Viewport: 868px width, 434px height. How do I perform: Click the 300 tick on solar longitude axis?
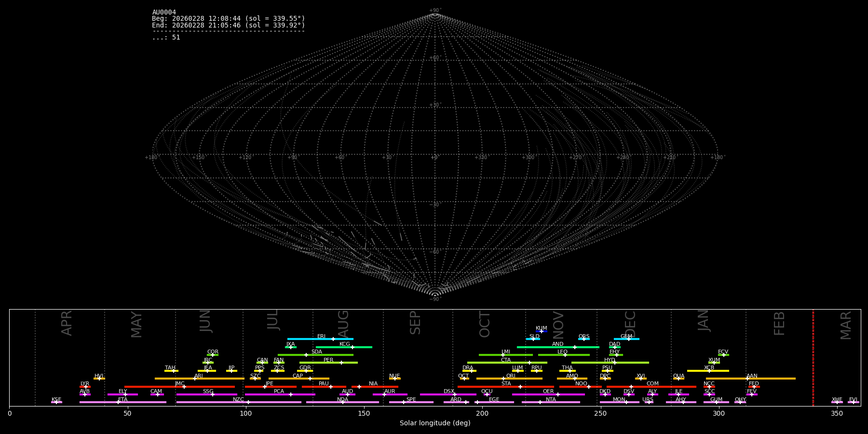coord(719,413)
